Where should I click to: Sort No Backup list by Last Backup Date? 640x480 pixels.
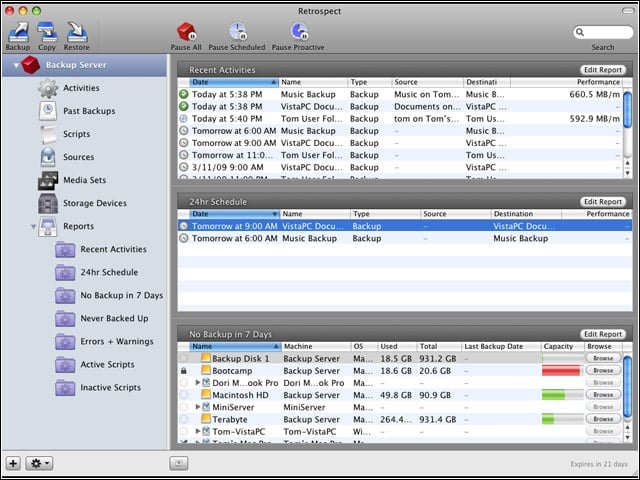501,347
